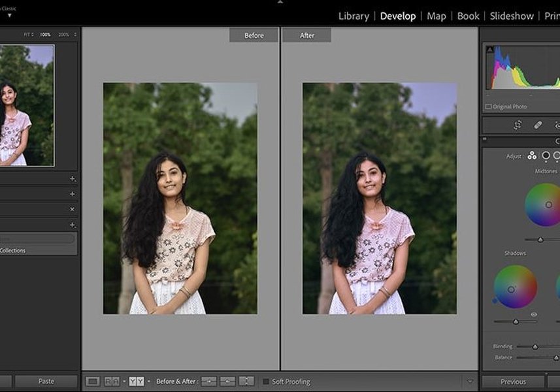Open the Map module
The height and width of the screenshot is (392, 560).
(x=436, y=16)
